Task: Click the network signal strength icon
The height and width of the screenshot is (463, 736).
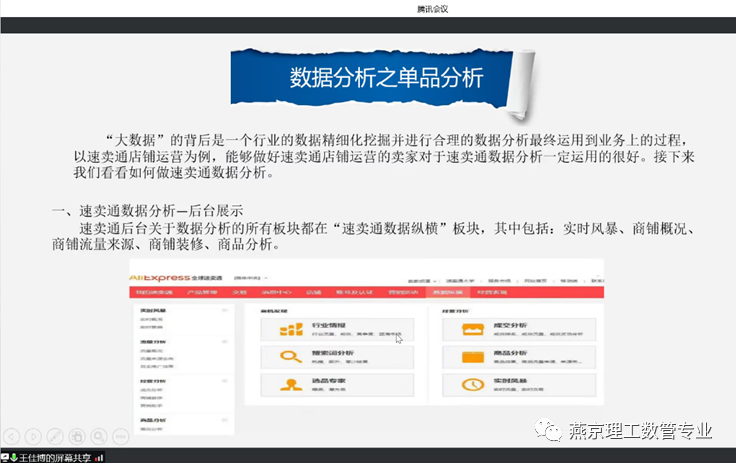Action: point(99,456)
